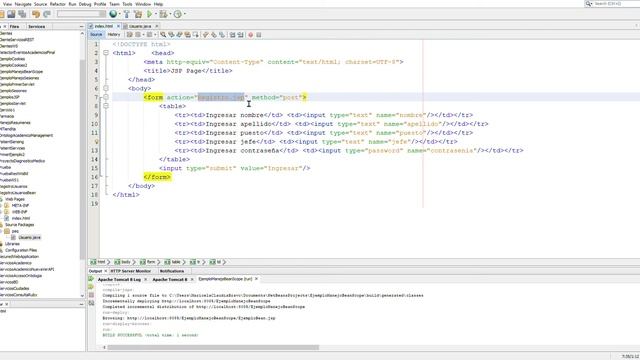The width and height of the screenshot is (640, 360).
Task: Click the Clean and Build icon
Action: click(138, 14)
